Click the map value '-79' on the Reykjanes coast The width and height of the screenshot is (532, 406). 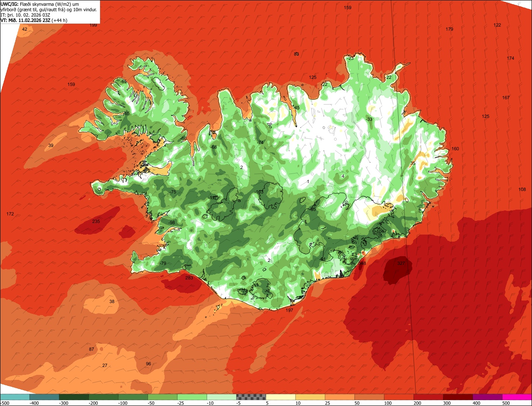tap(163, 263)
